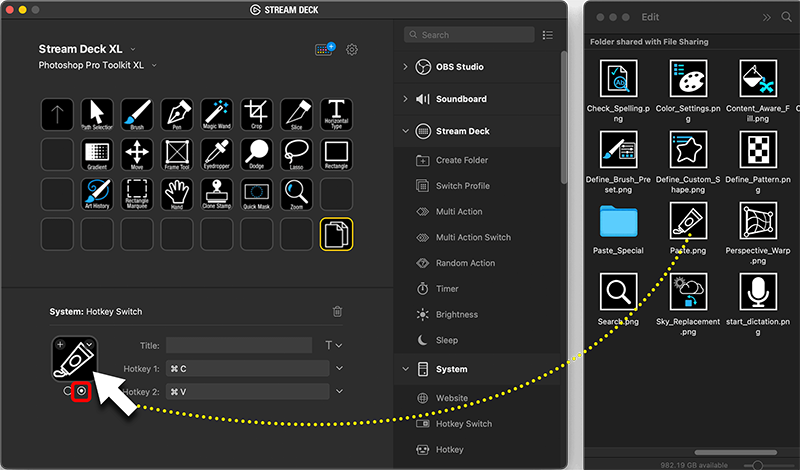Open the Hotkey 2 dropdown arrow
Screen dimensions: 800x470
[x=339, y=391]
